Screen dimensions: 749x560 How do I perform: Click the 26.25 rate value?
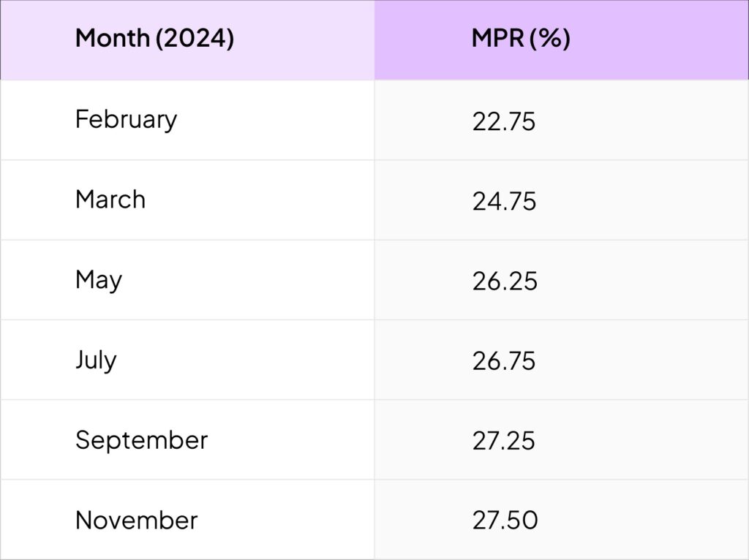point(505,281)
